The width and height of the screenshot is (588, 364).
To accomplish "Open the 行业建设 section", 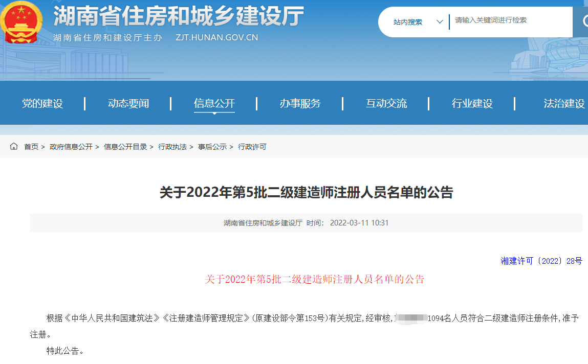I will (472, 103).
